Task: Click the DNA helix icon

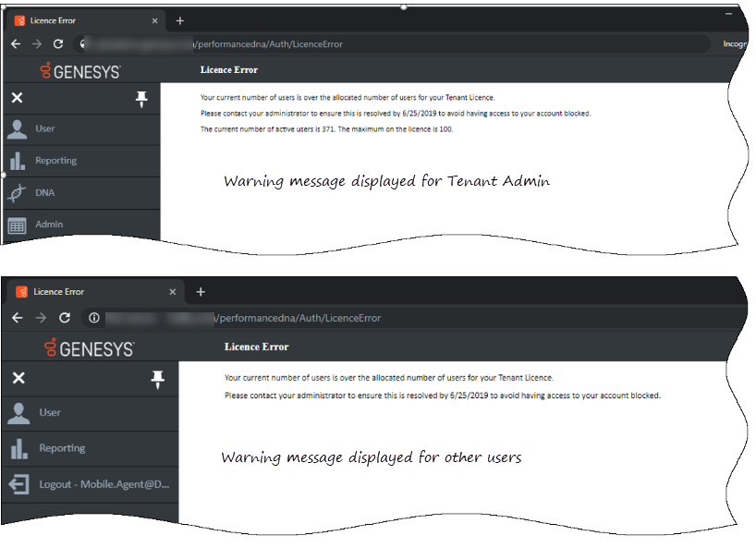Action: click(x=17, y=193)
